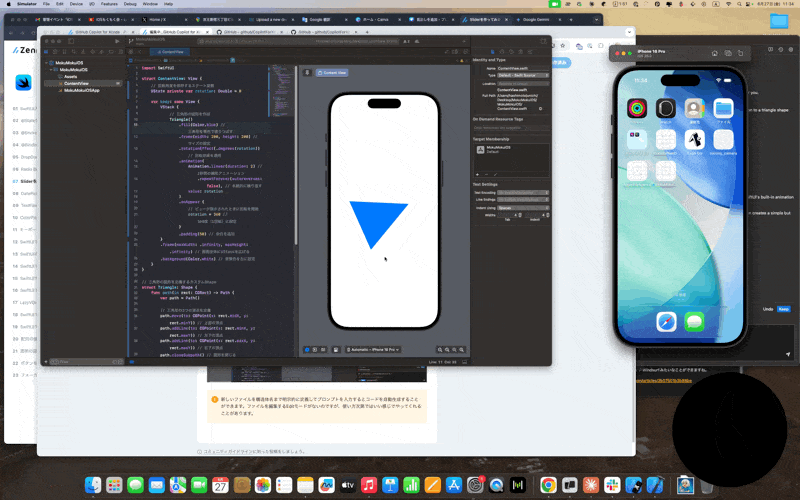Screen dimensions: 800x500
Task: Open Variants mode in canvas toolbar
Action: 323,349
